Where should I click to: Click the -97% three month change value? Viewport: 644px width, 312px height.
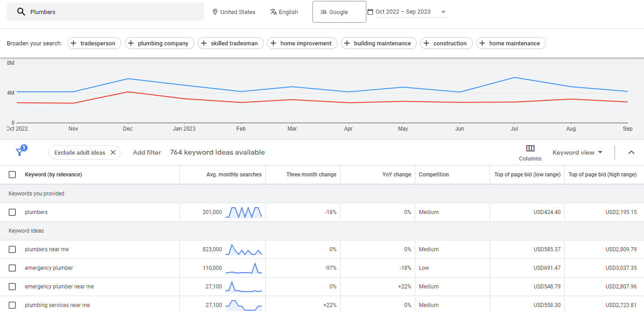[331, 268]
